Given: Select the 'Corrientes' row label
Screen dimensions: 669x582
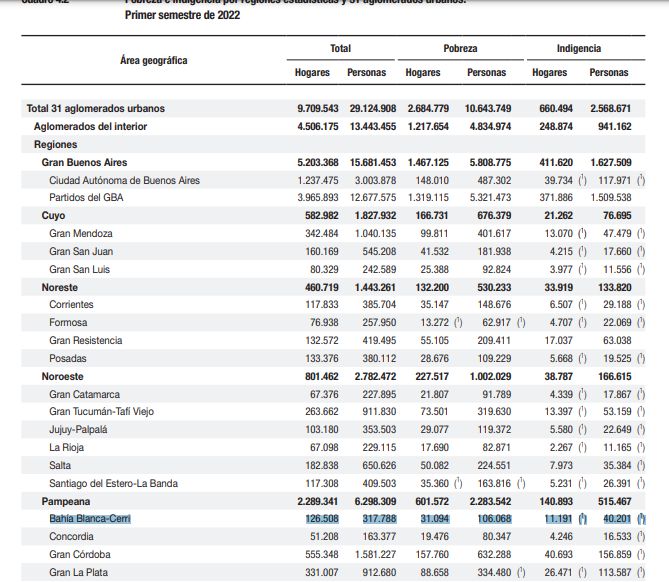Looking at the screenshot, I should coord(71,304).
